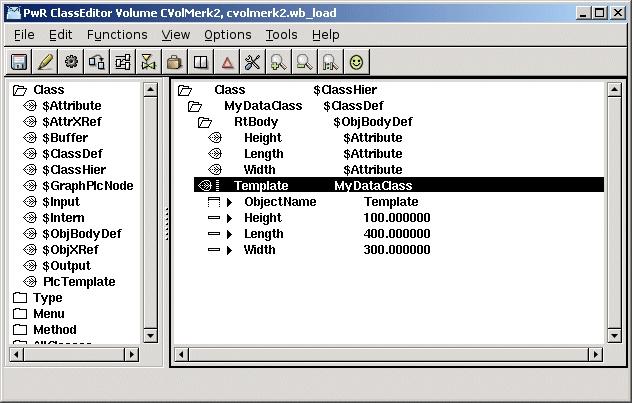Click right arrow of main horizontal scrollbar
The image size is (632, 403).
[x=595, y=355]
